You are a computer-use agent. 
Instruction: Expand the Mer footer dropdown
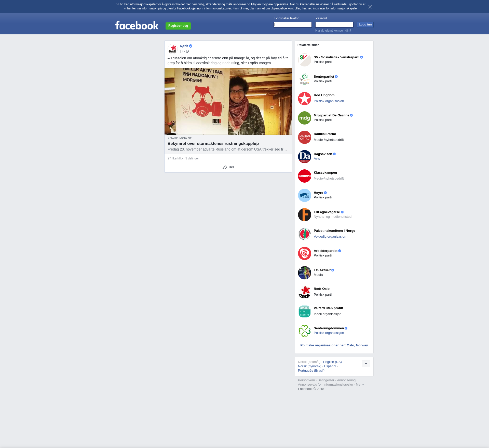[360, 385]
